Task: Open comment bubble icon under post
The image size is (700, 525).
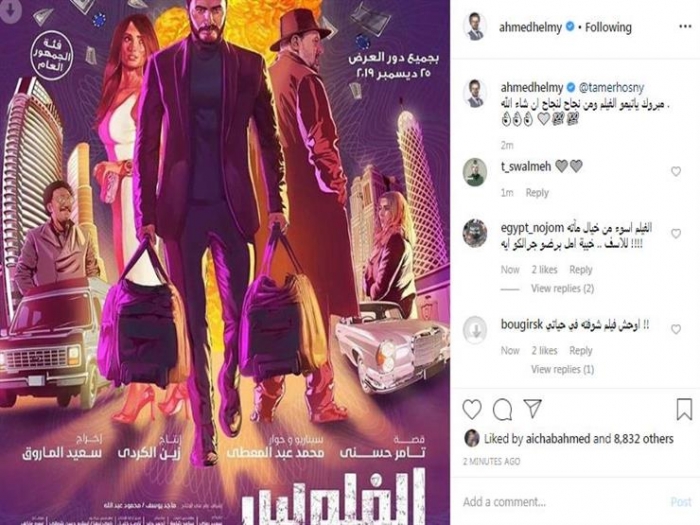Action: point(503,409)
